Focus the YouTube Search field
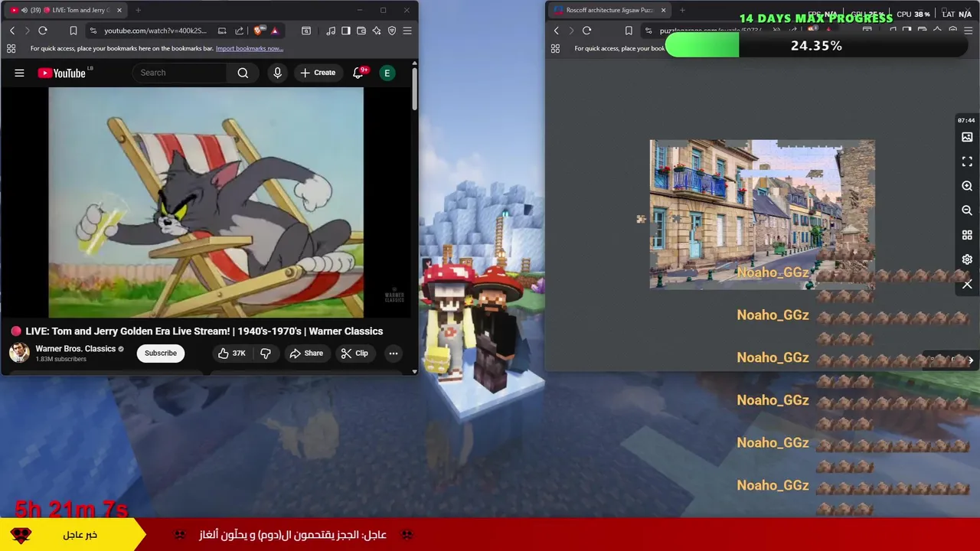The image size is (980, 551). point(181,73)
